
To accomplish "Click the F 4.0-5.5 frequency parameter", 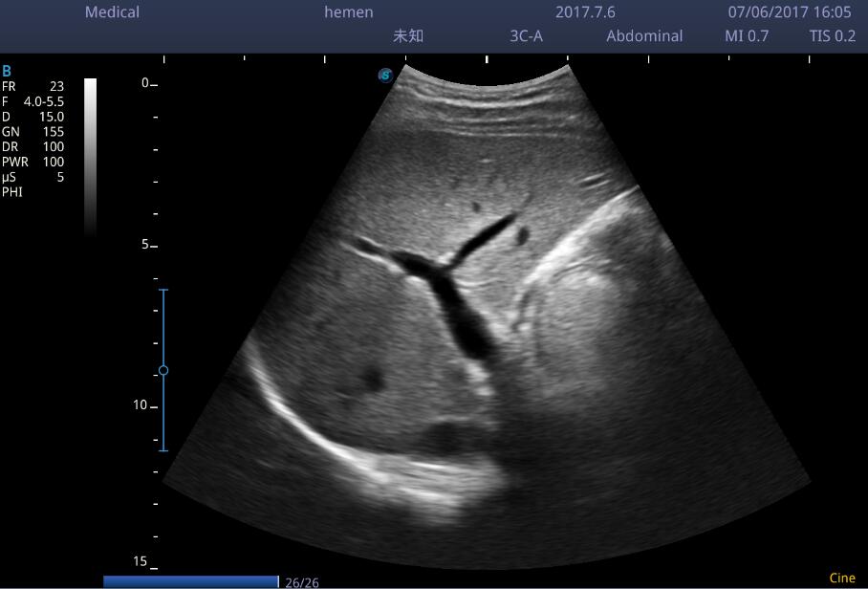I will pyautogui.click(x=33, y=101).
